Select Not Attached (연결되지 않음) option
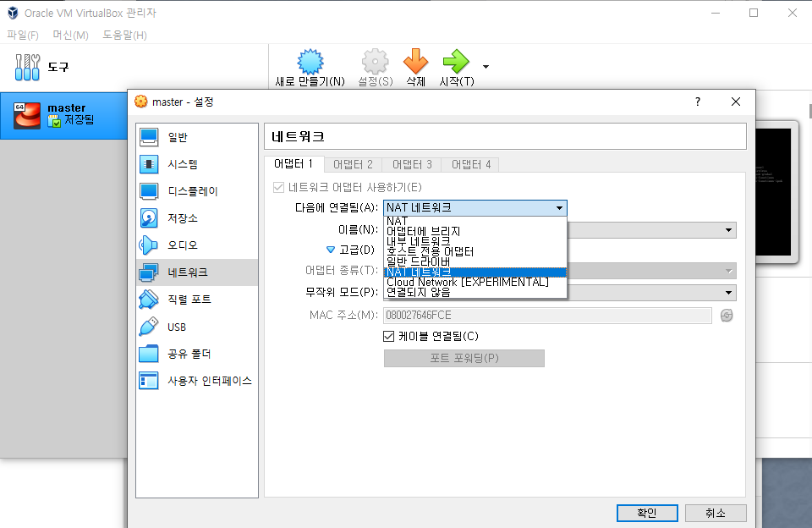 [475, 292]
